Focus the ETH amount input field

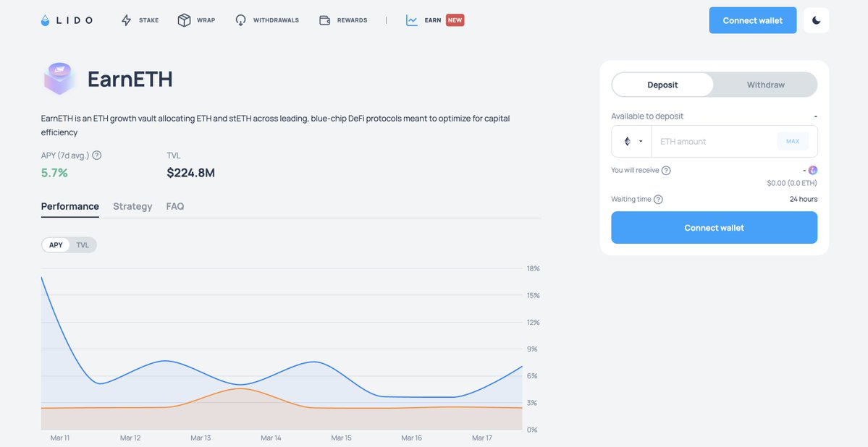coord(714,141)
